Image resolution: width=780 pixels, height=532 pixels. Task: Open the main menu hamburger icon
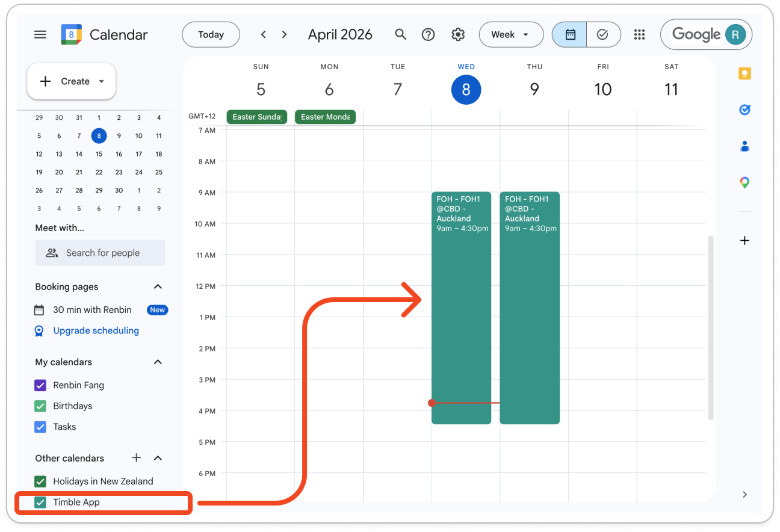point(40,34)
